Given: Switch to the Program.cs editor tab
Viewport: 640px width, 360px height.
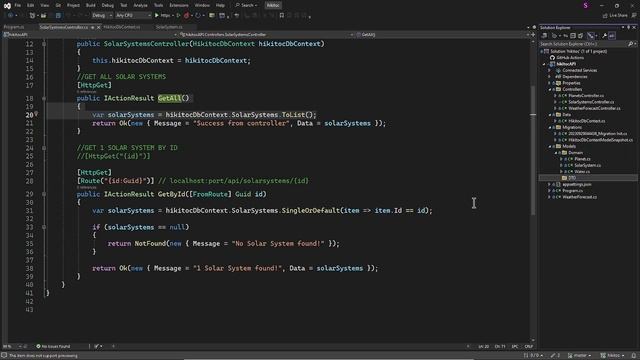Looking at the screenshot, I should pos(14,27).
